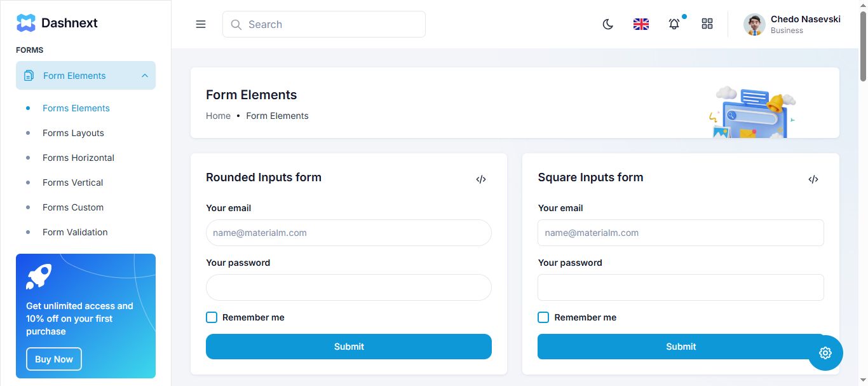
Task: Check Remember me in Rounded Inputs form
Action: (x=212, y=317)
